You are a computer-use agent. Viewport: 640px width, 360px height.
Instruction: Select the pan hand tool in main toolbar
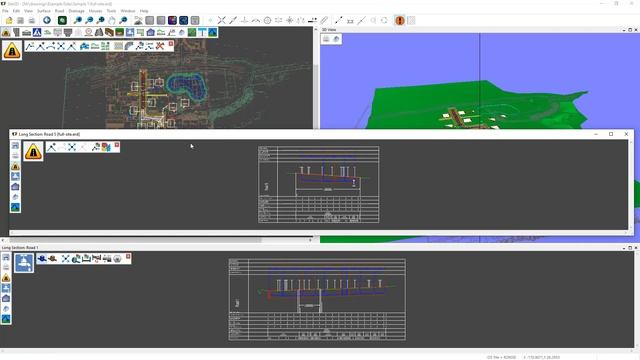point(112,20)
